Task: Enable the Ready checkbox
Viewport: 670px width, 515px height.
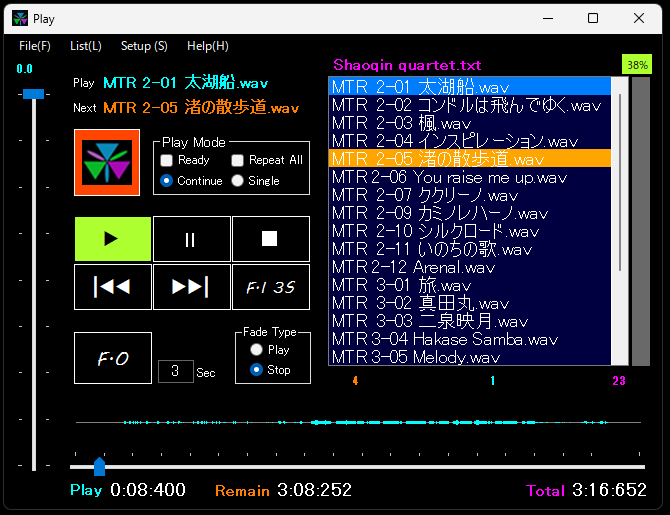Action: 167,160
